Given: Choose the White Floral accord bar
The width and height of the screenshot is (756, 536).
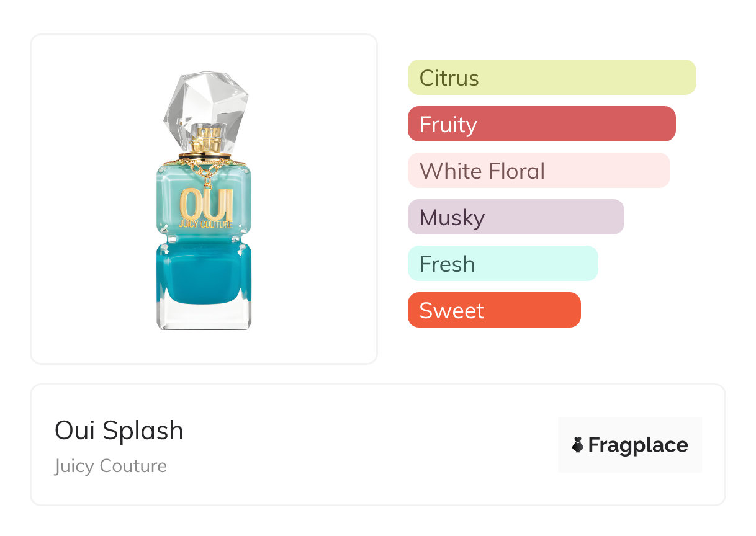Looking at the screenshot, I should [x=538, y=171].
